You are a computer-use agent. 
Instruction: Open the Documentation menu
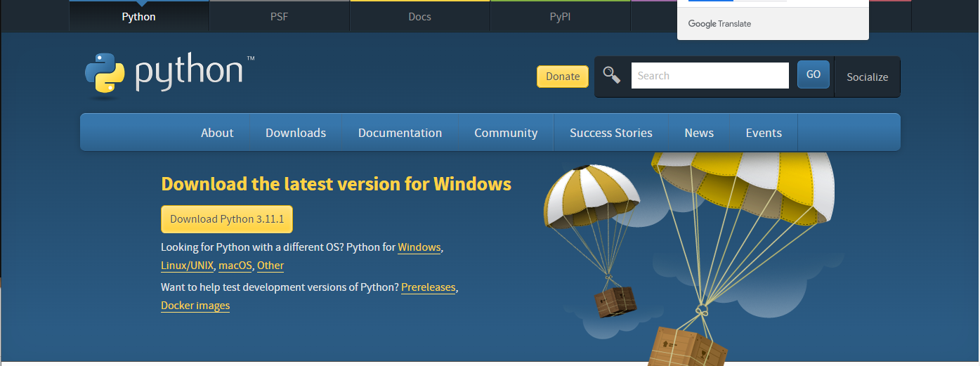click(x=400, y=133)
